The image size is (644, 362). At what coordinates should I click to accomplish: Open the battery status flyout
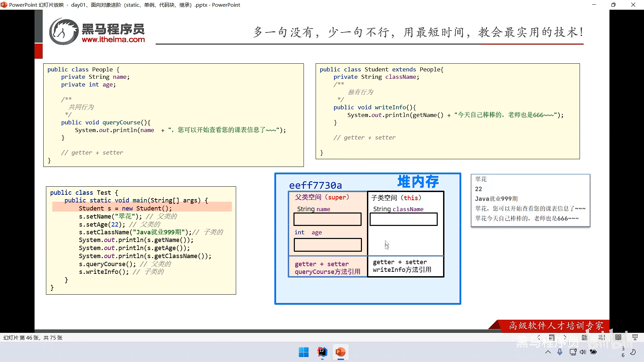593,352
